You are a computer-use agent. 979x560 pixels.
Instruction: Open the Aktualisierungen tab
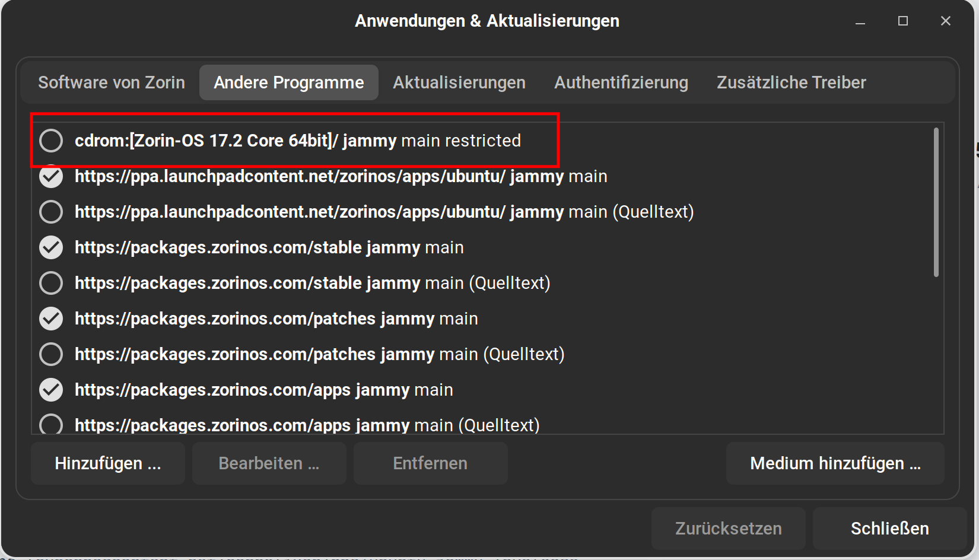click(459, 82)
